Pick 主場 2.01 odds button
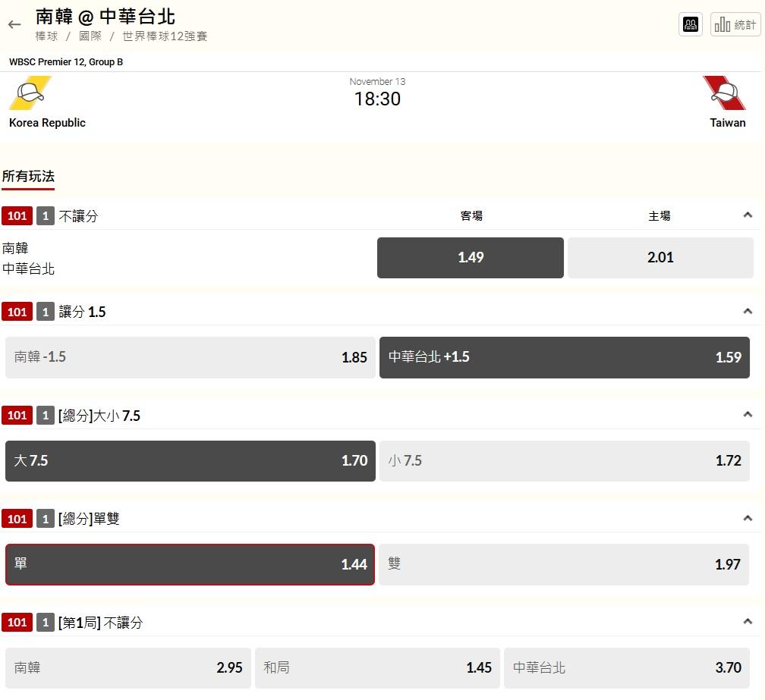 [x=660, y=258]
